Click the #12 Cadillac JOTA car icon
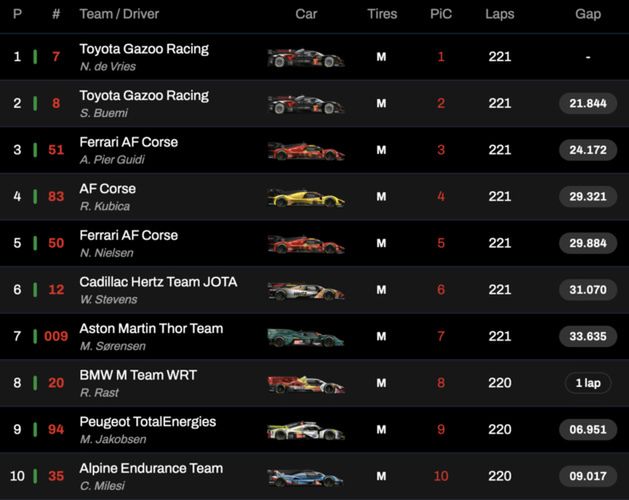The image size is (629, 500). coord(305,291)
